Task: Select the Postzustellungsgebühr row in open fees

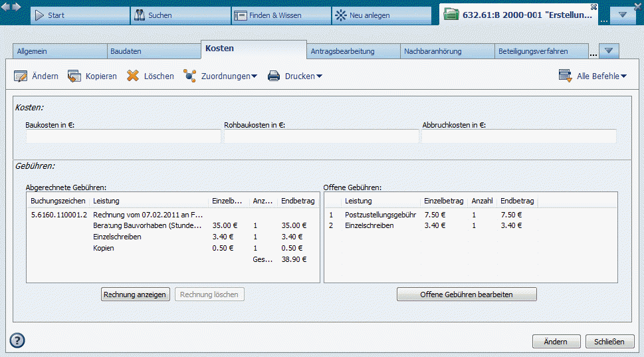Action: [380, 215]
